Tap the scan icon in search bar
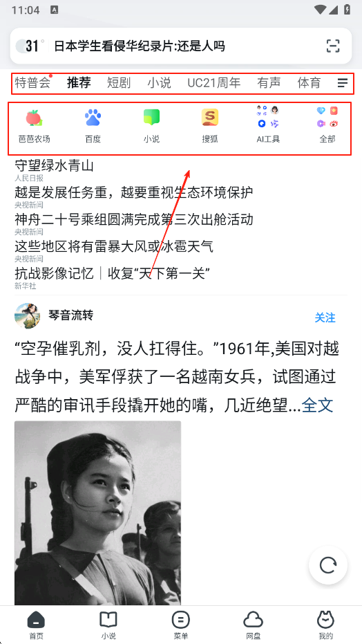Viewport: 362px width, 644px height. tap(333, 46)
